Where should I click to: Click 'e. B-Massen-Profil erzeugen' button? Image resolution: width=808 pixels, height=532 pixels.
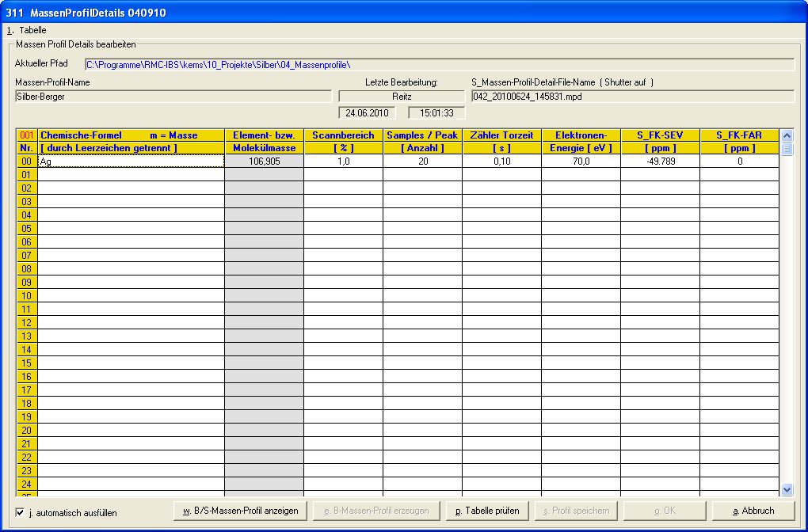[377, 511]
